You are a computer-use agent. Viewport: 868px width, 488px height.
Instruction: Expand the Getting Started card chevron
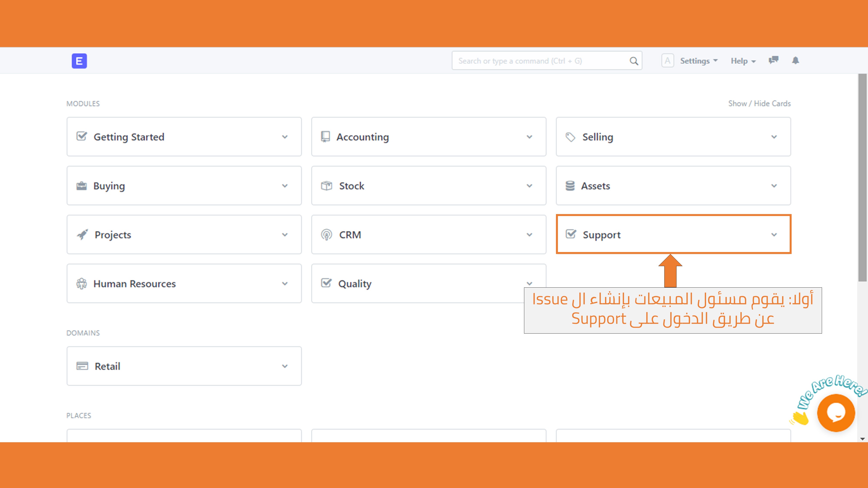pyautogui.click(x=285, y=137)
